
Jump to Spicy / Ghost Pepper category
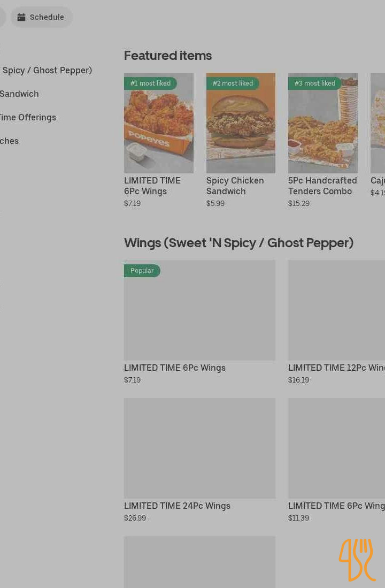tap(47, 70)
